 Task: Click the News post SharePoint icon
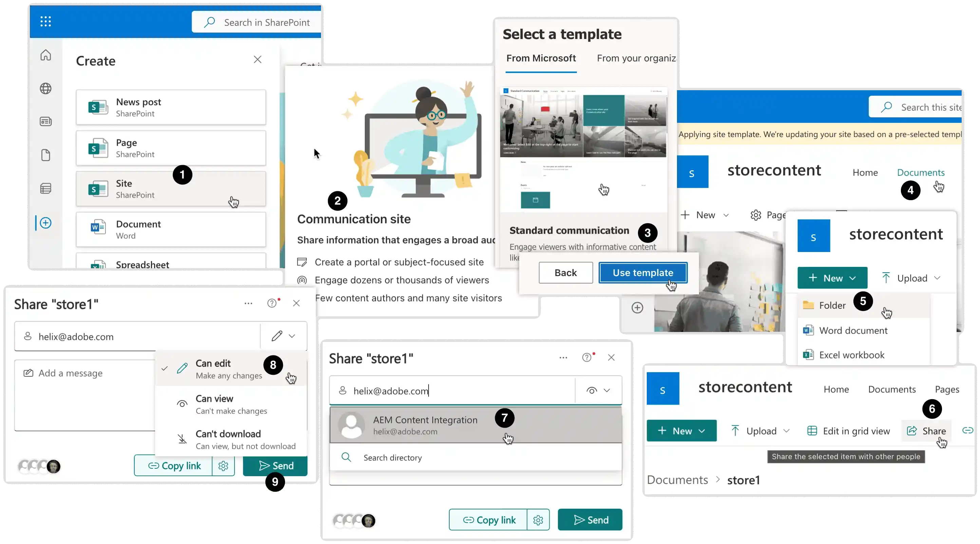(x=97, y=106)
